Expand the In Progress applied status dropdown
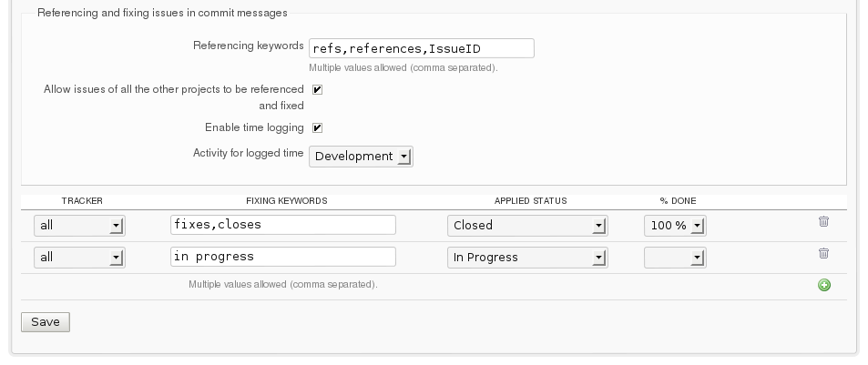The height and width of the screenshot is (365, 868). click(x=527, y=258)
